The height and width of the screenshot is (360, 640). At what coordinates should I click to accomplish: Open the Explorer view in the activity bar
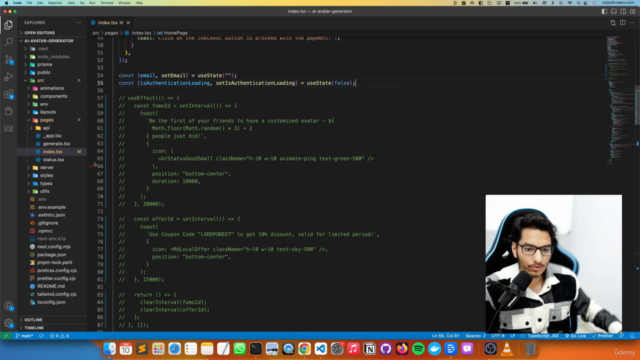click(9, 25)
